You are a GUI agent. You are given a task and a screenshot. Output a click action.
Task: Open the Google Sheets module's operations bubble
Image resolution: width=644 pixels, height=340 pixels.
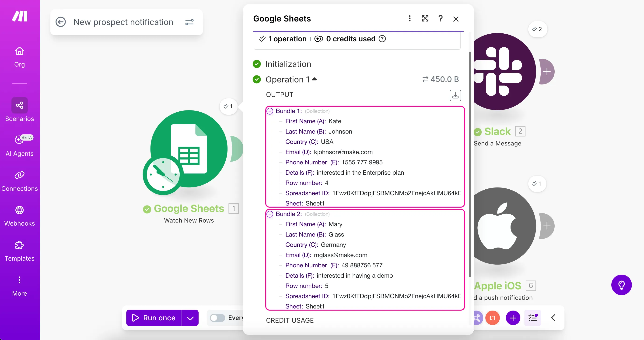click(x=228, y=106)
